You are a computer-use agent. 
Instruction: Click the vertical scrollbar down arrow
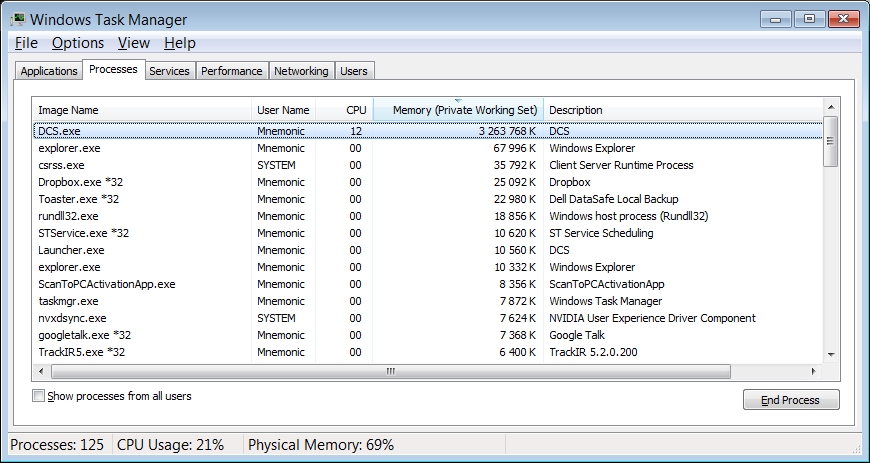click(x=831, y=354)
